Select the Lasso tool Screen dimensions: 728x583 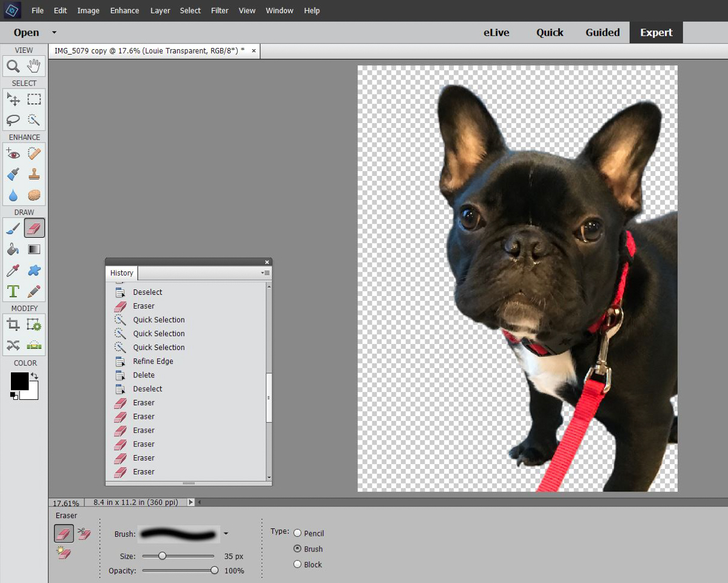(13, 120)
